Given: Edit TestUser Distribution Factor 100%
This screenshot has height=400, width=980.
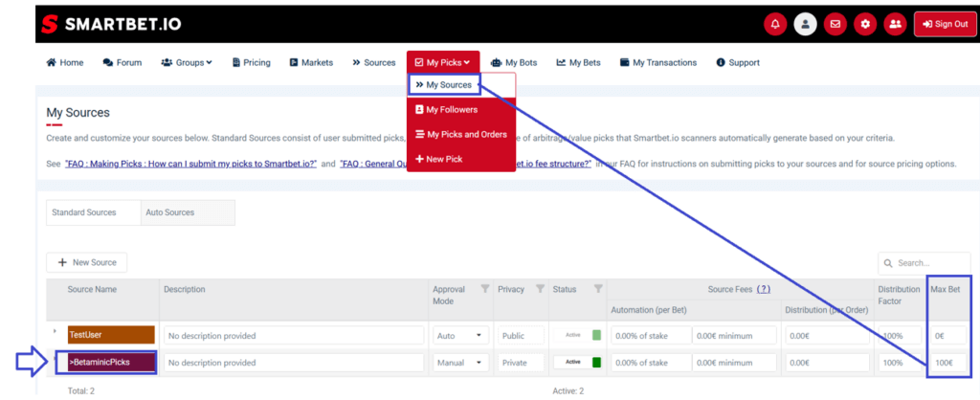Looking at the screenshot, I should tap(900, 336).
